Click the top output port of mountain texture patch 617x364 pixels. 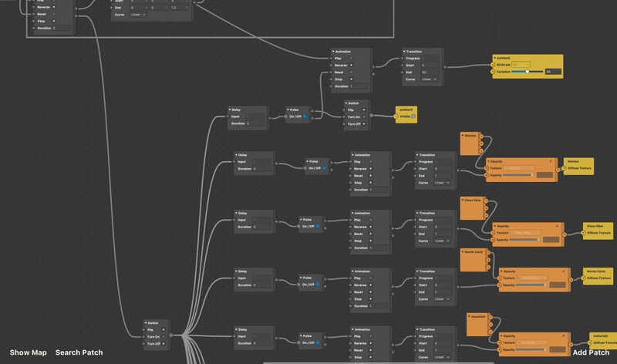[x=491, y=317]
